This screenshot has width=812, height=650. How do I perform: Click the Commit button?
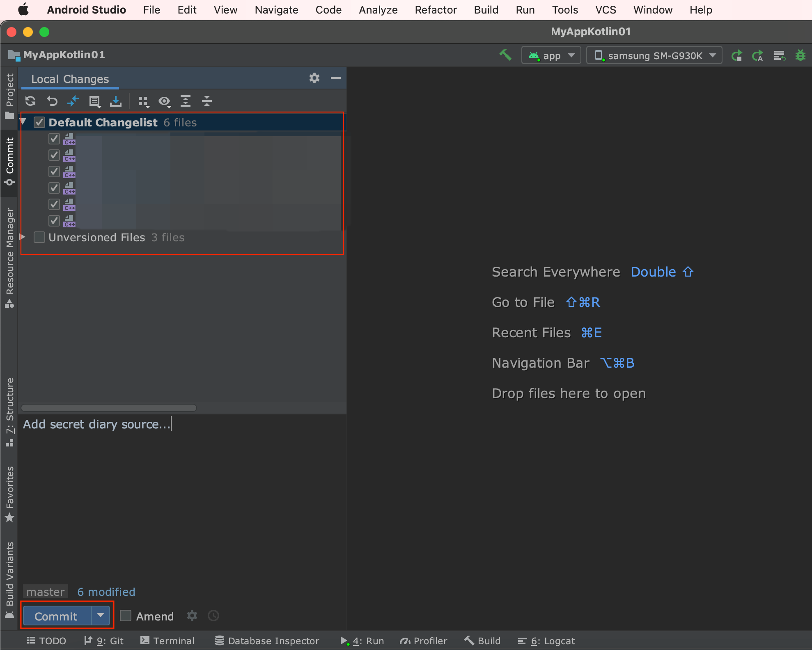(57, 616)
